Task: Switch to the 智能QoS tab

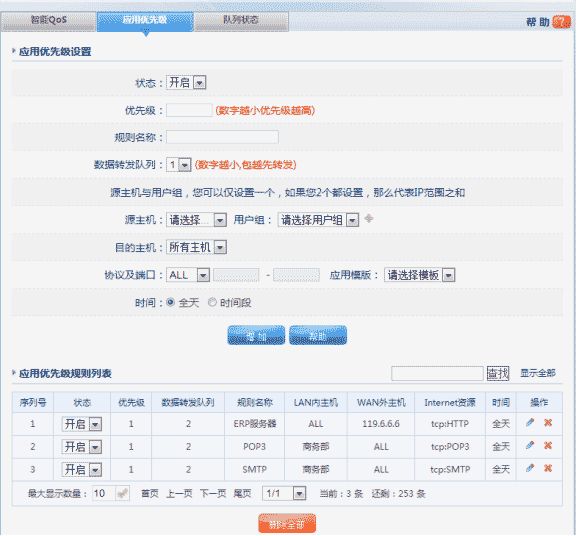Action: tap(49, 21)
